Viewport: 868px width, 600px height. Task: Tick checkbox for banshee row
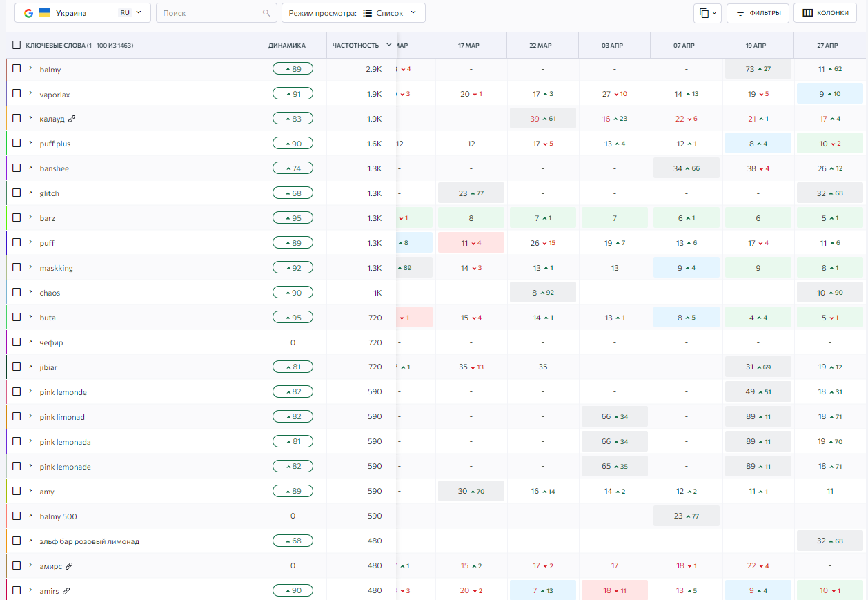click(17, 168)
